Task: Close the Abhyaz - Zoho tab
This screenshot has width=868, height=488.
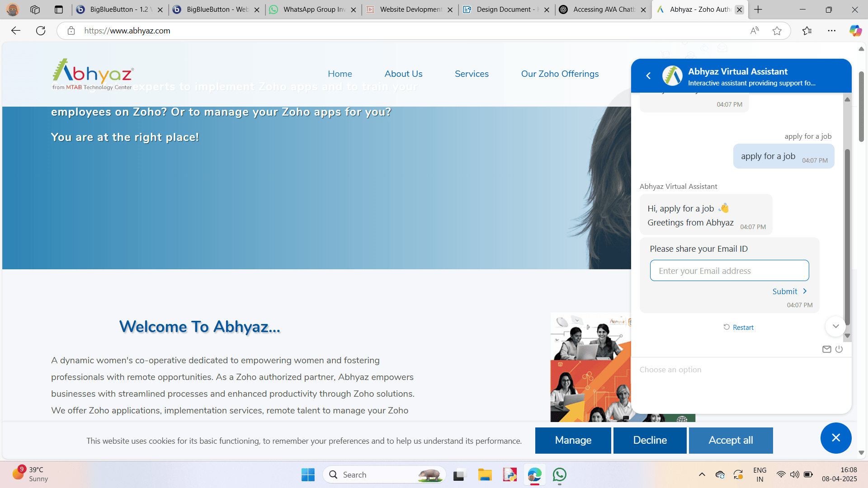Action: (x=740, y=9)
